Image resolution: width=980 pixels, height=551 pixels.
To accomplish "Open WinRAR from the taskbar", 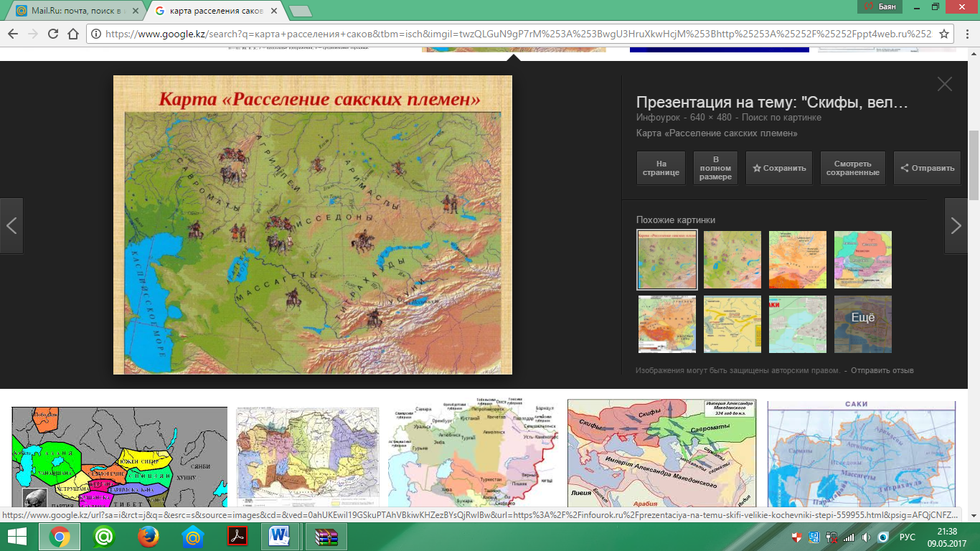I will (x=326, y=537).
